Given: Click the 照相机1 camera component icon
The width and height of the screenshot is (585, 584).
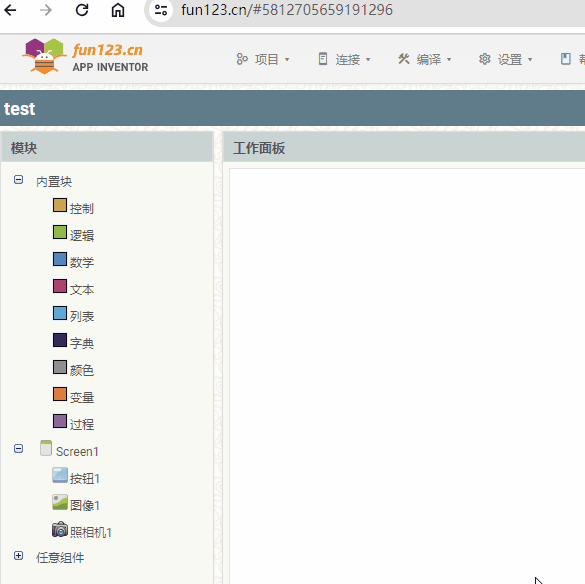Looking at the screenshot, I should pyautogui.click(x=60, y=529).
